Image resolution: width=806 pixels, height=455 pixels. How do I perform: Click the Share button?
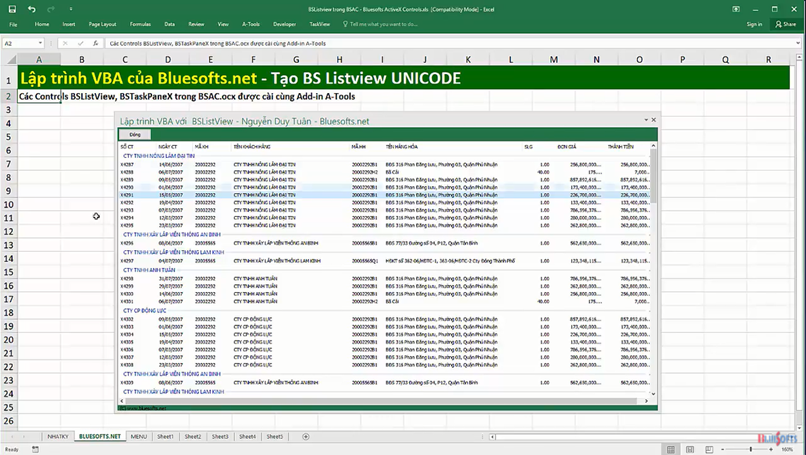[x=785, y=24]
